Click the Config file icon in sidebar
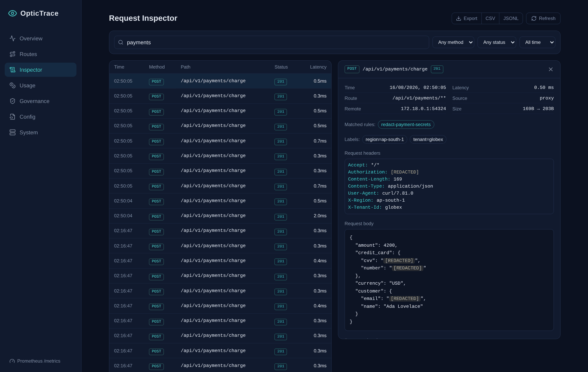The width and height of the screenshot is (588, 372). click(13, 117)
